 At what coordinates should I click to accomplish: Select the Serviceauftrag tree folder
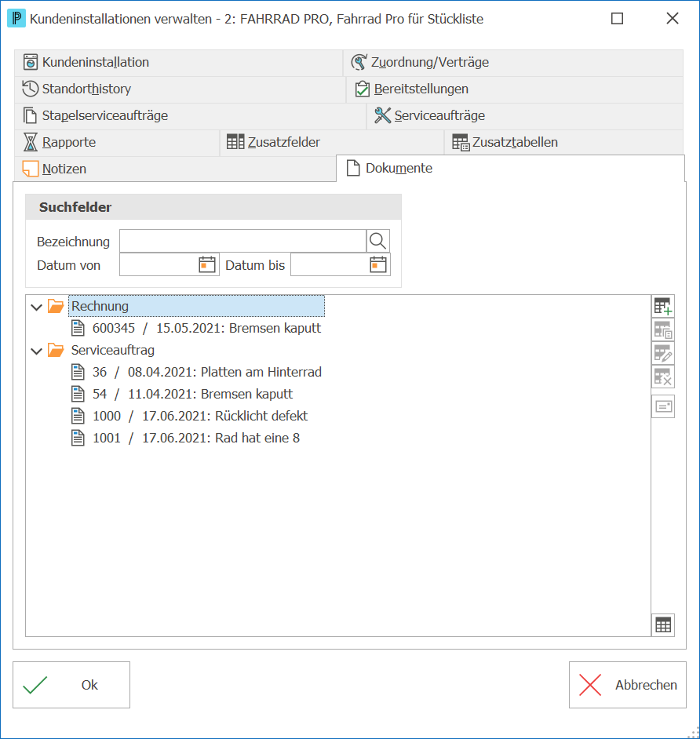[113, 350]
